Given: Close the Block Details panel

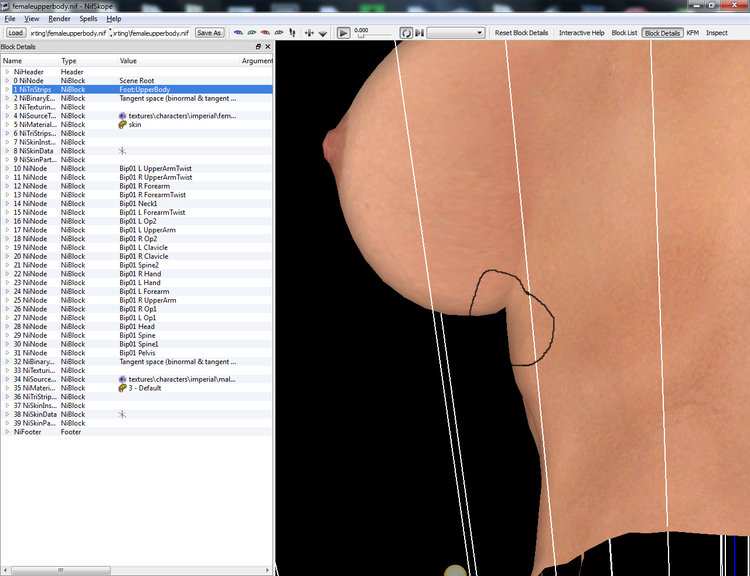Looking at the screenshot, I should tap(267, 46).
